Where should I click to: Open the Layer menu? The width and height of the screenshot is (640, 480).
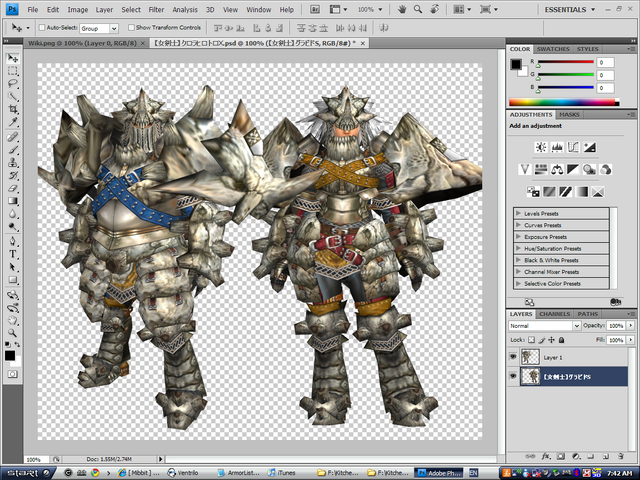104,9
